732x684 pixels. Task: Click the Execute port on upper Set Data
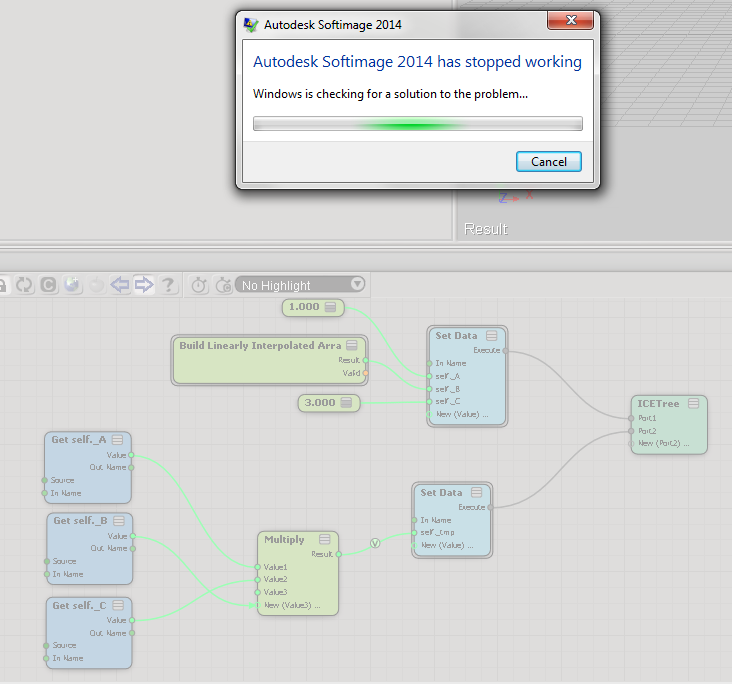click(x=505, y=351)
